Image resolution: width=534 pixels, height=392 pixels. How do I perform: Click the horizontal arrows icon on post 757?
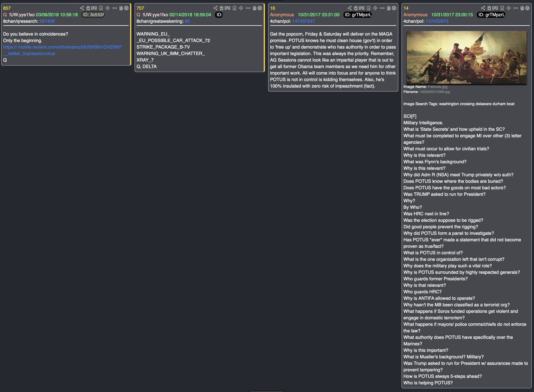pos(248,8)
